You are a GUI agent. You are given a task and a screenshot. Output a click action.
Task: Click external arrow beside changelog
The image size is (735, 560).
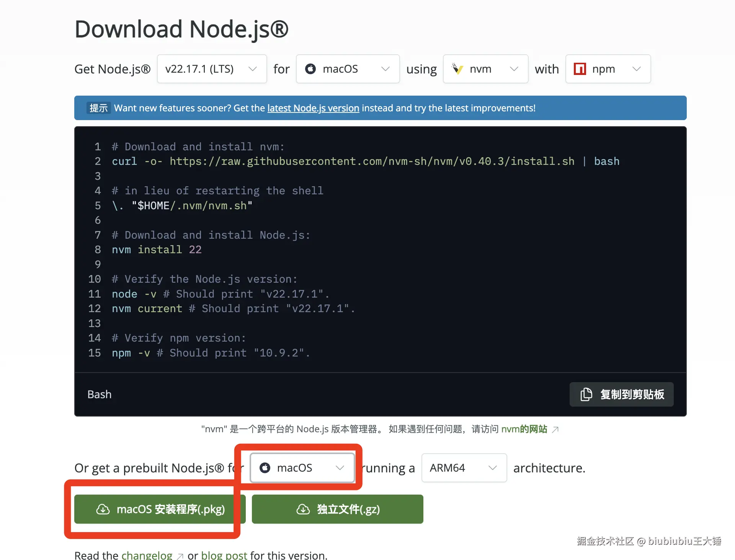180,556
